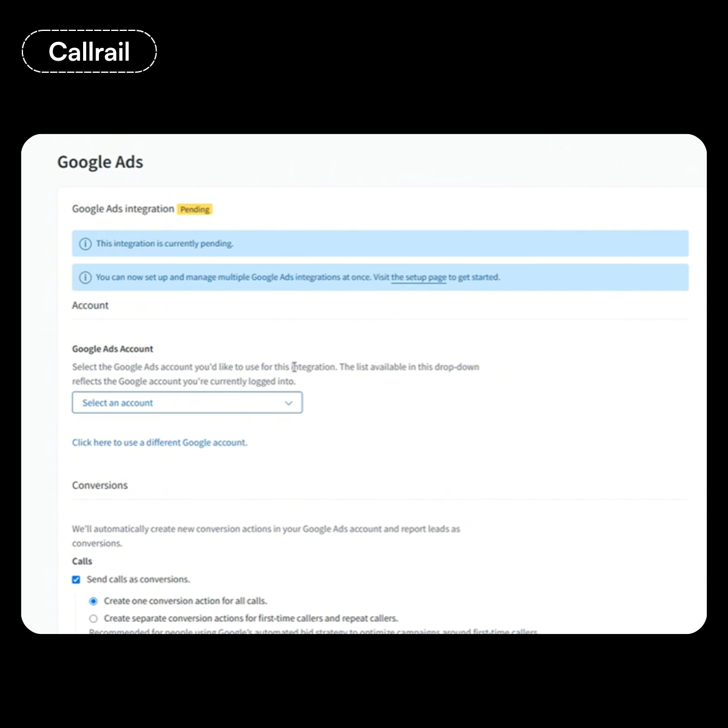728x728 pixels.
Task: Open 'the setup page' link
Action: coord(419,277)
